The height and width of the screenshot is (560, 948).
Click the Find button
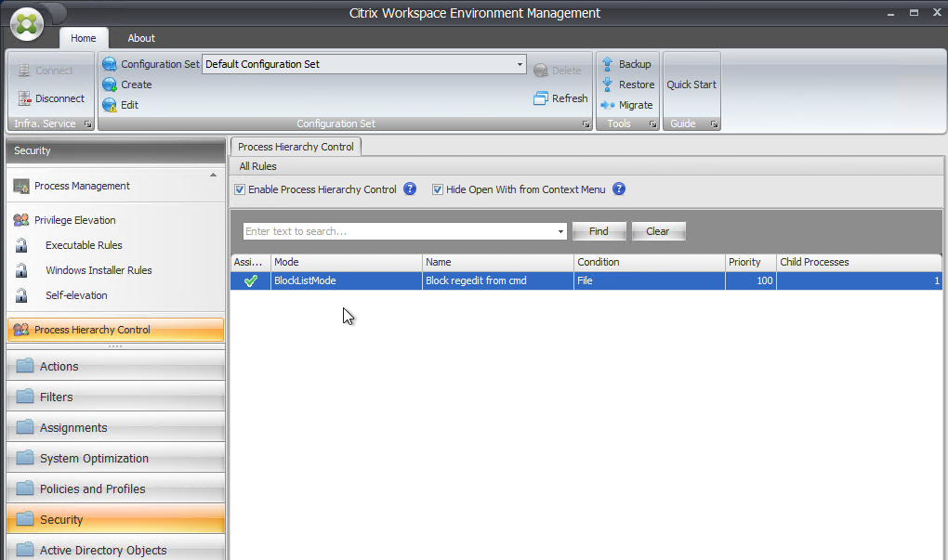(599, 231)
